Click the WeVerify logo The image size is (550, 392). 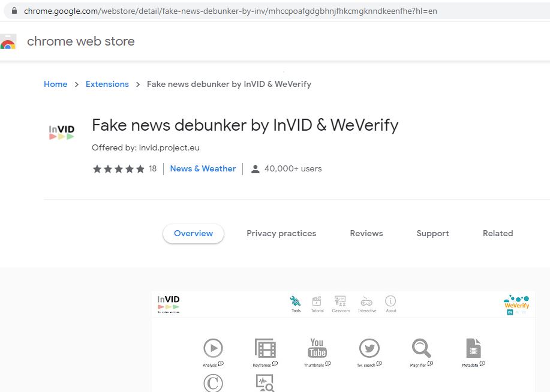(516, 301)
